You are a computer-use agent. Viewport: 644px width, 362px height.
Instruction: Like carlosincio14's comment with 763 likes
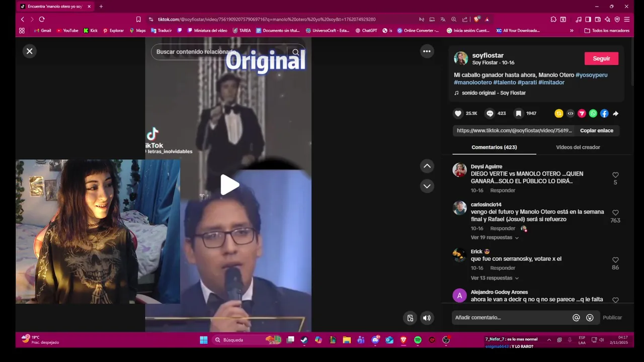615,213
